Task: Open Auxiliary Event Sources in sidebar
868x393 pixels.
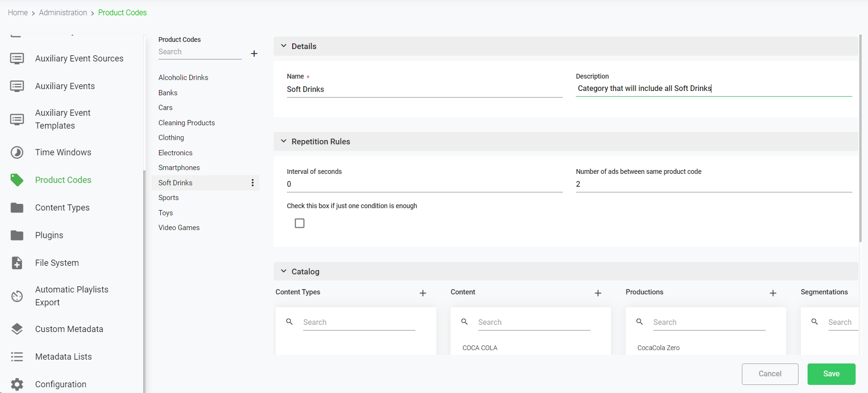Action: (79, 59)
